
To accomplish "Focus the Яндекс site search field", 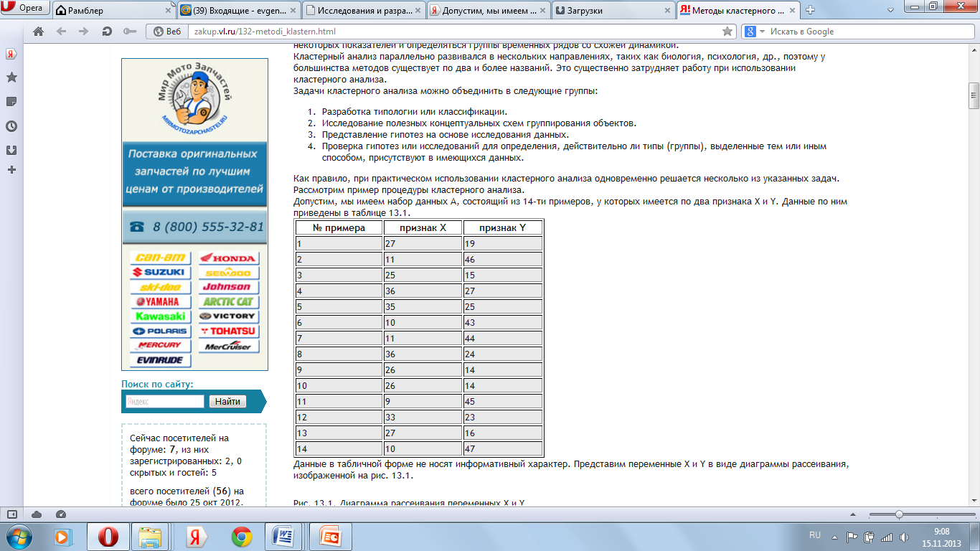I will pyautogui.click(x=165, y=402).
